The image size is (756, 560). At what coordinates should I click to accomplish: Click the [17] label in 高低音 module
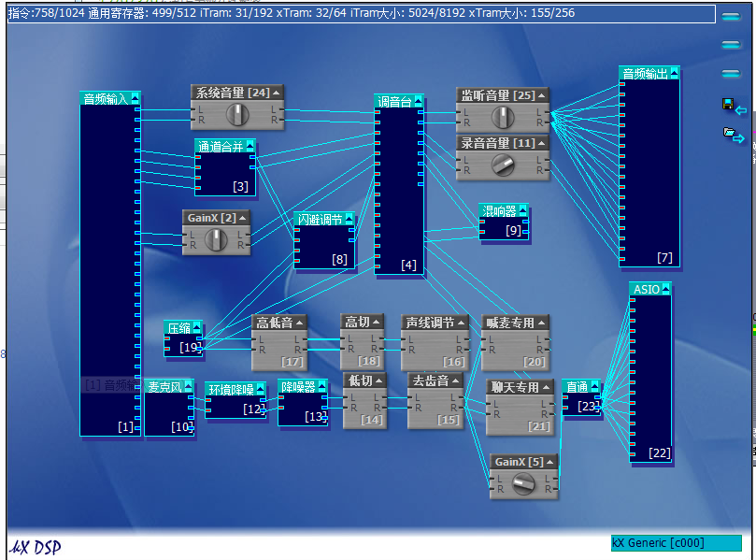click(292, 362)
